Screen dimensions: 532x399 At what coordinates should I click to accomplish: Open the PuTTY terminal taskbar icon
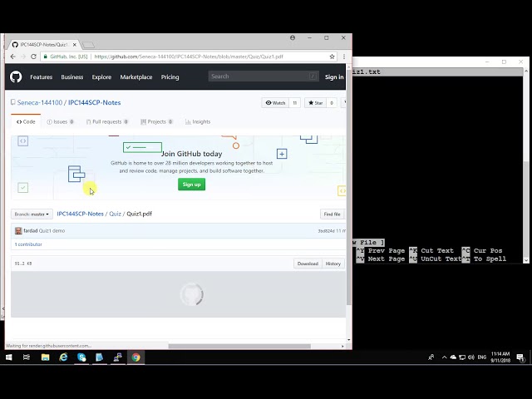pyautogui.click(x=118, y=357)
